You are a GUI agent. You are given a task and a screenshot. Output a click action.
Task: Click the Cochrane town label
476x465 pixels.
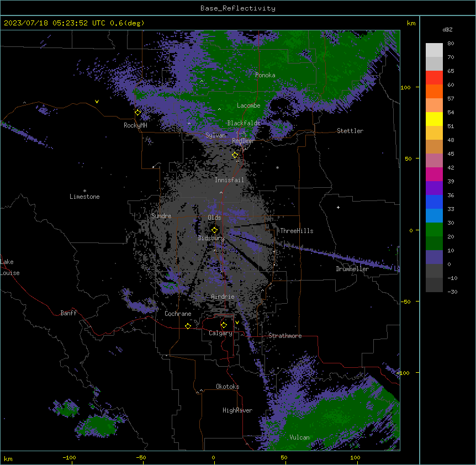178,314
